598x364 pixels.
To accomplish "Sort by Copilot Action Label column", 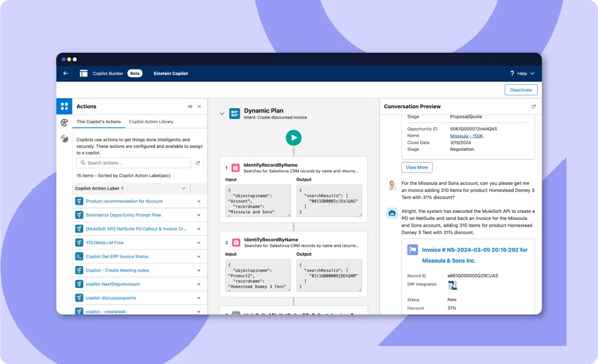I will (99, 189).
